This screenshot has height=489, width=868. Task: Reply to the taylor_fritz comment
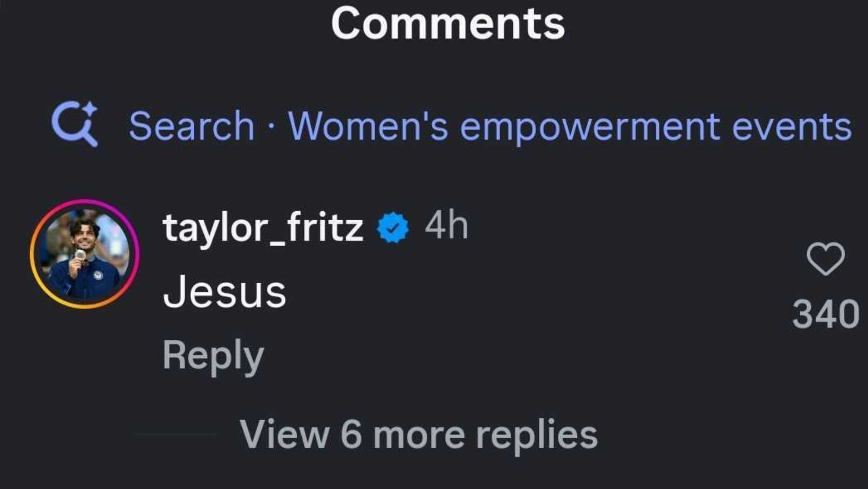pyautogui.click(x=213, y=356)
